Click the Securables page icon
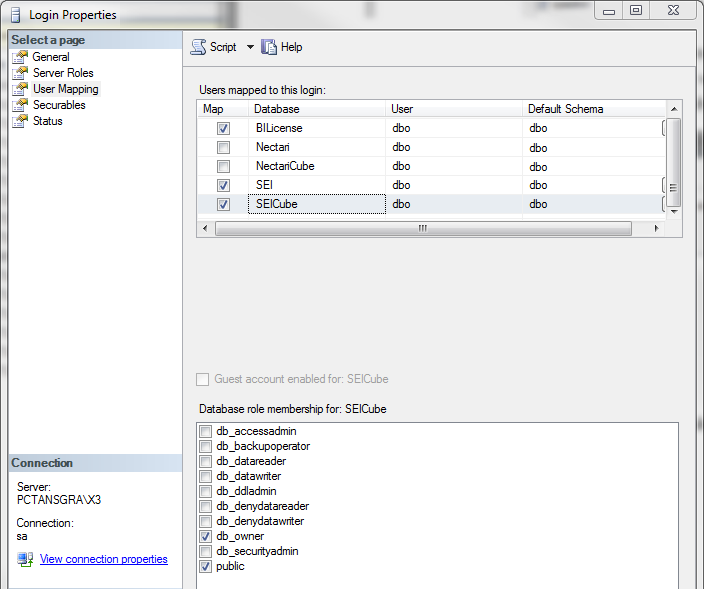The image size is (704, 589). pos(20,105)
